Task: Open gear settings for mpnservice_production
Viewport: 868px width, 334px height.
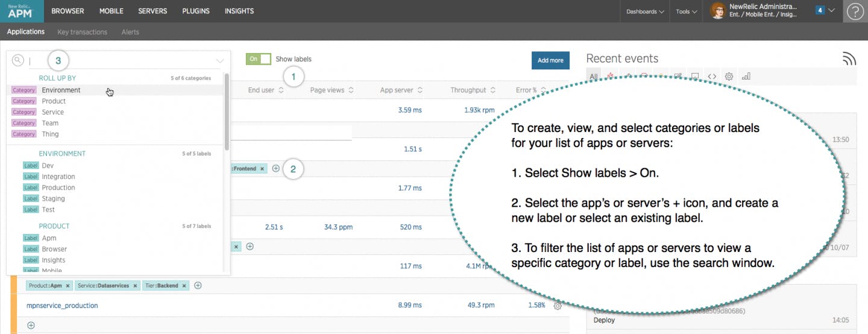Action: click(x=558, y=306)
